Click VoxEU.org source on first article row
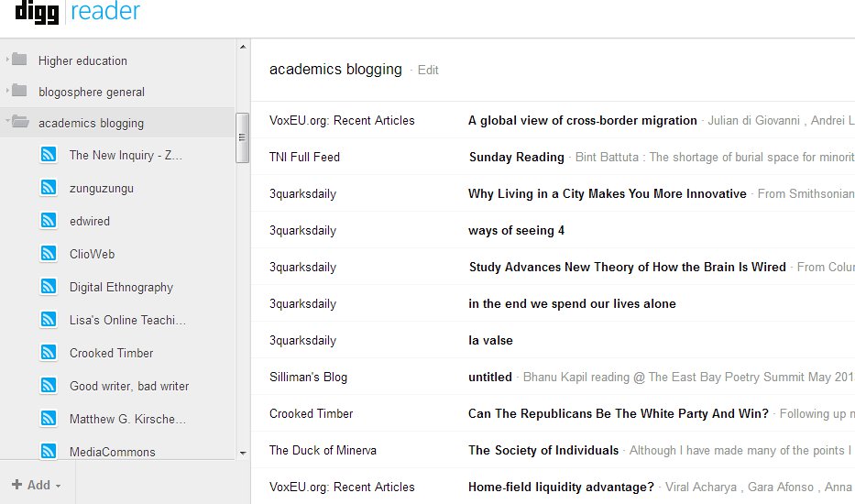The width and height of the screenshot is (855, 504). (x=342, y=121)
